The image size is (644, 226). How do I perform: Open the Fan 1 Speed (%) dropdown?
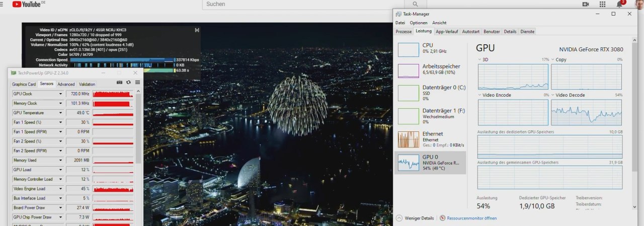tap(60, 122)
